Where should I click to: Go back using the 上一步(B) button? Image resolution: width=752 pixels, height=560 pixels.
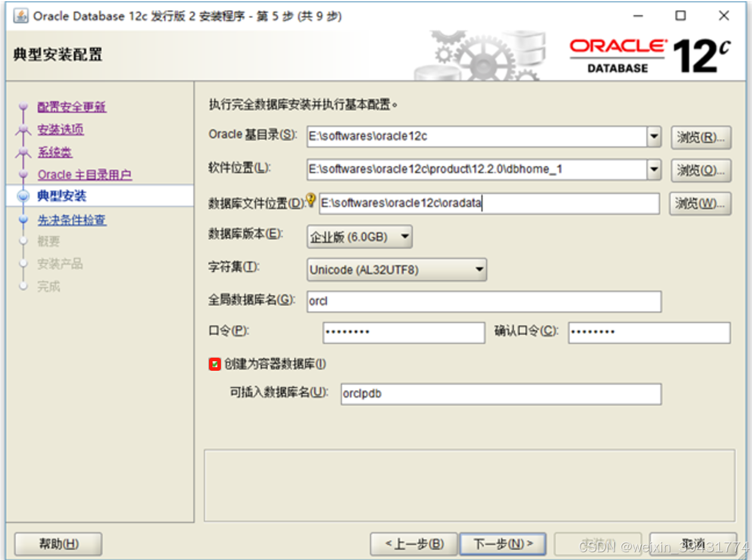pos(414,543)
